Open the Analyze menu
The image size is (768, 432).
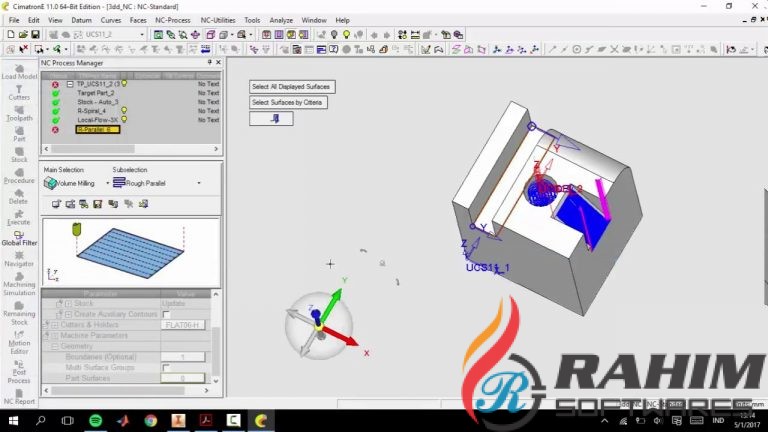(281, 20)
